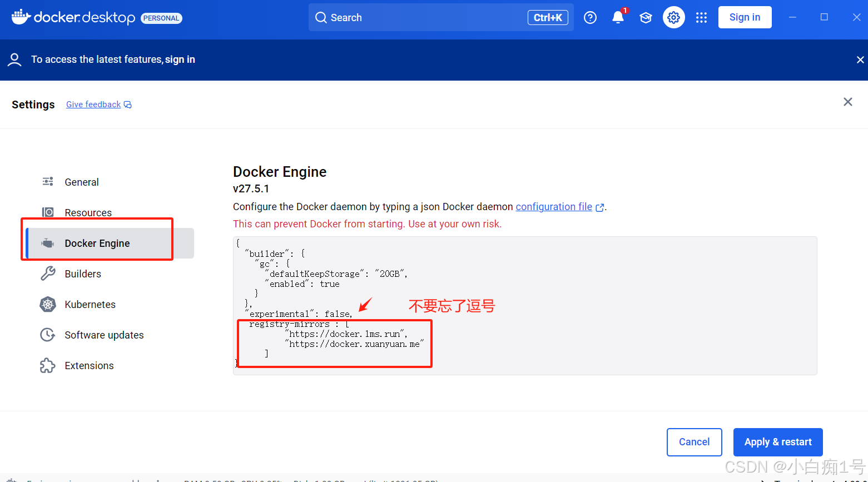
Task: Click the Docker Engine icon in sidebar
Action: pos(48,243)
